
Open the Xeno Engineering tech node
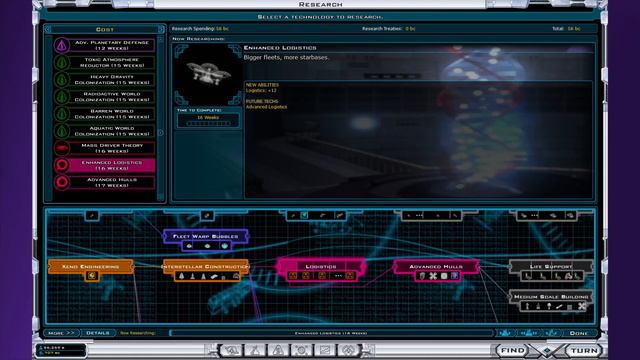91,267
